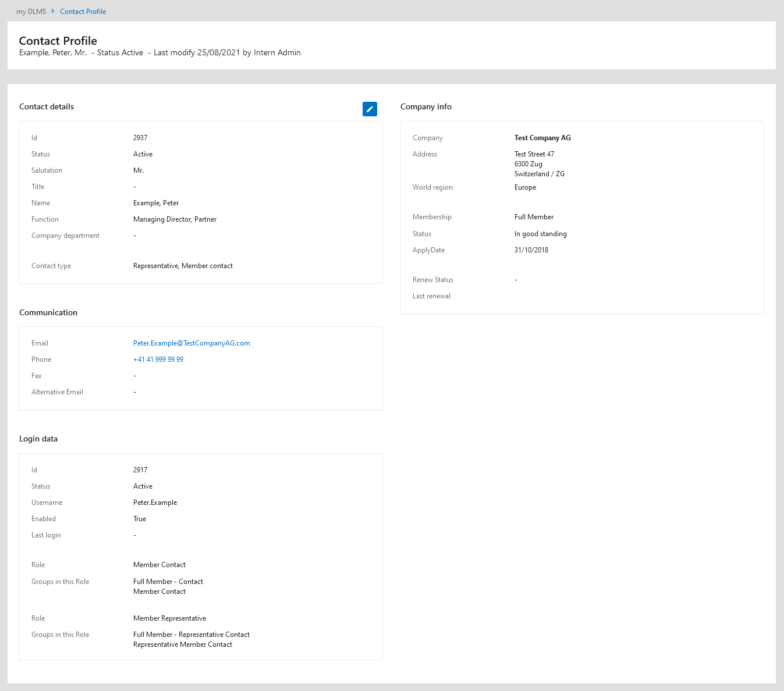Click the +41 41 999 99 99 phone link
Screen dimensions: 784x691
pos(158,359)
